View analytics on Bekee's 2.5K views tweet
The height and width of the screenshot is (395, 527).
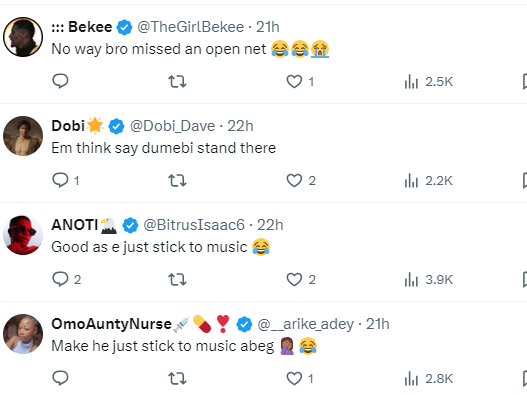point(429,81)
